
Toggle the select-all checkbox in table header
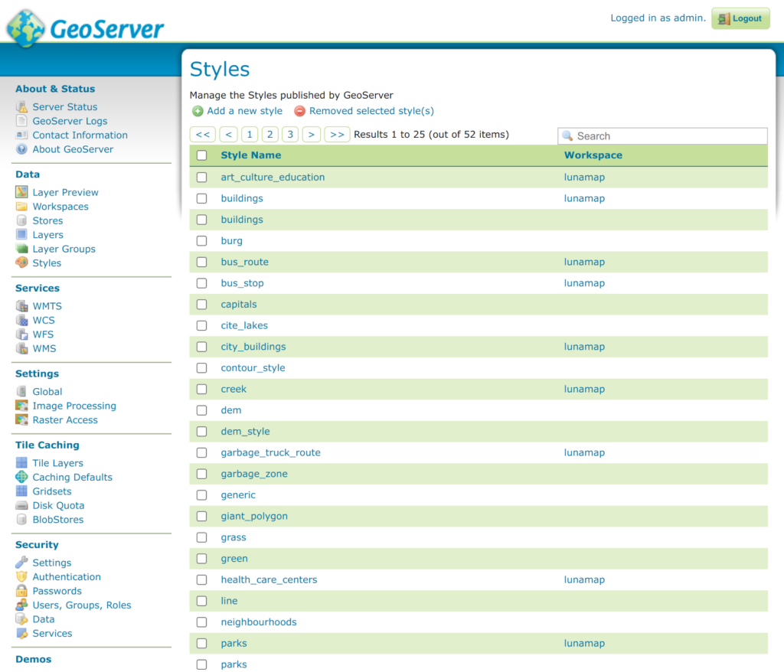202,155
